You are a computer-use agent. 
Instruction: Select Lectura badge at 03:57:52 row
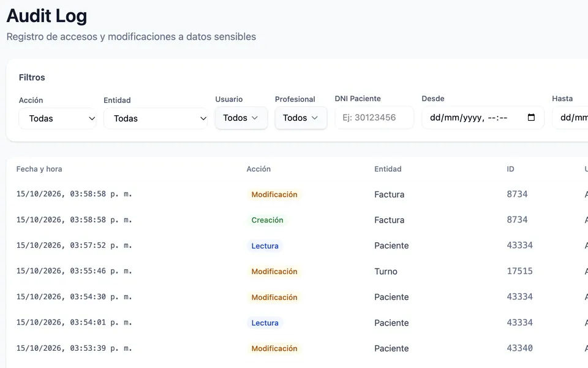tap(265, 246)
